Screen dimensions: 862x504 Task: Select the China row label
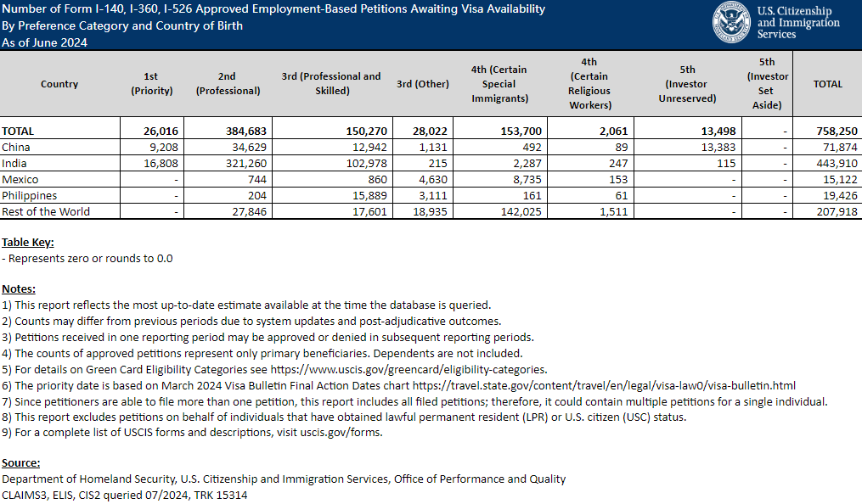pos(16,147)
